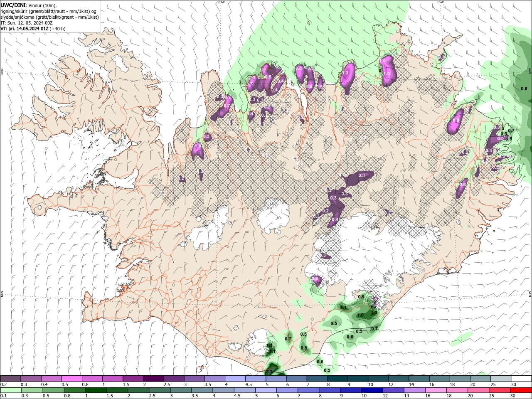532x399 pixels.
Task: Pick the darkest green swatch between 1 and 1.5 in the lower legend row
Action: 96,390
